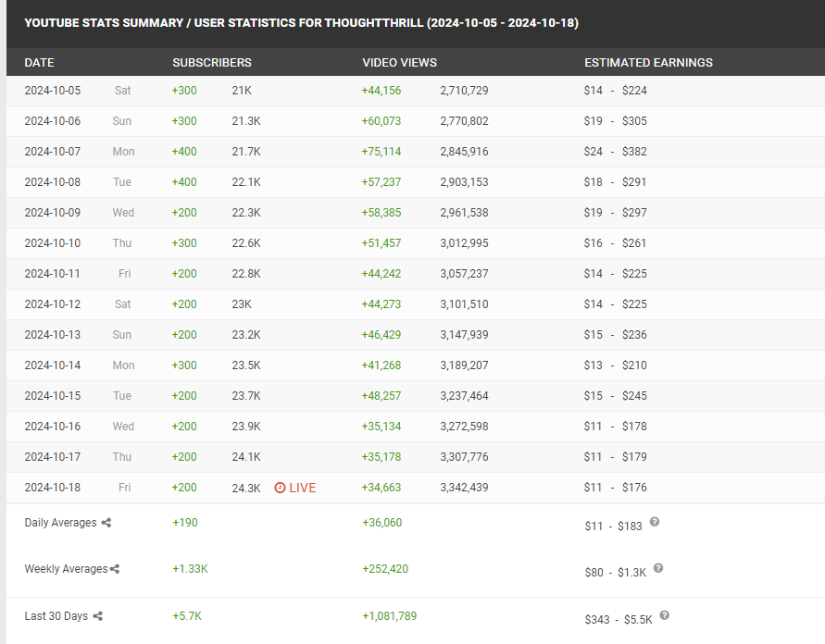825x644 pixels.
Task: Click earnings upper estimate $176
Action: [634, 488]
